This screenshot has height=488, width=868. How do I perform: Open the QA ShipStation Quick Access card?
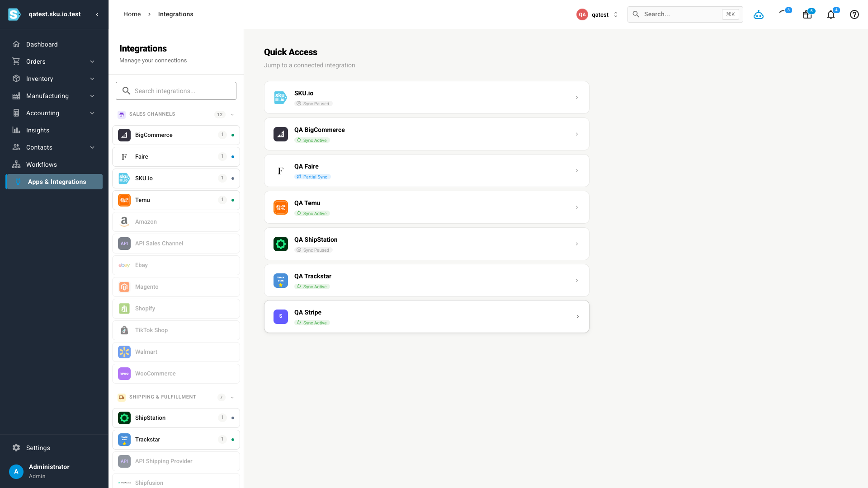pyautogui.click(x=426, y=244)
